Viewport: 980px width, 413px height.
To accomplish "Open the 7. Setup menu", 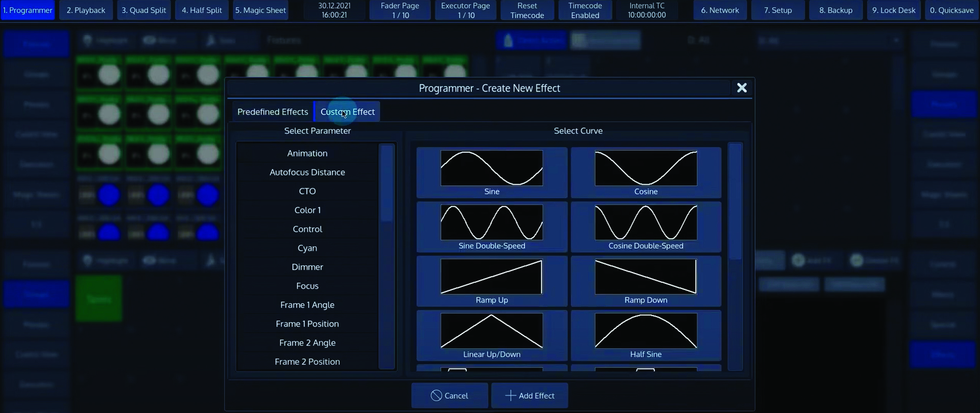I will click(778, 10).
